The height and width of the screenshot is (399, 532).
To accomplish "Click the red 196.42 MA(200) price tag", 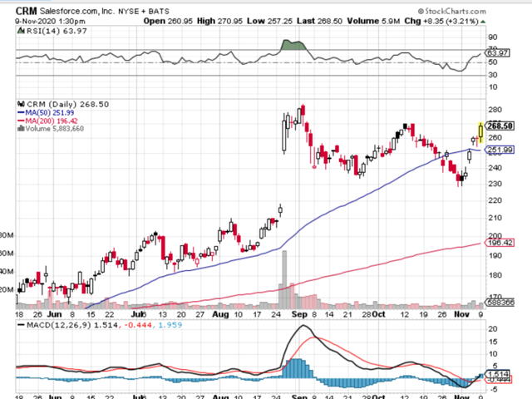I will tap(500, 243).
